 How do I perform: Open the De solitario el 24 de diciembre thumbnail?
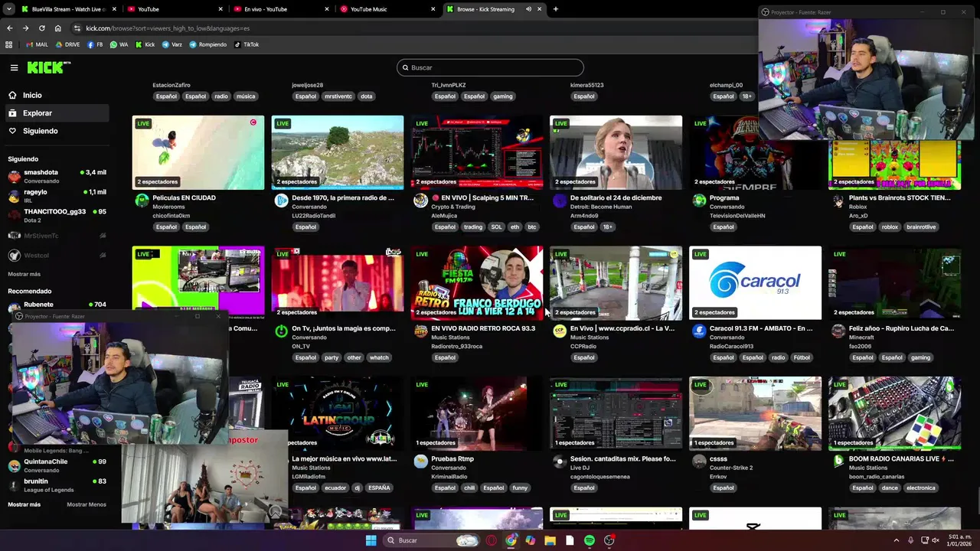click(x=616, y=152)
